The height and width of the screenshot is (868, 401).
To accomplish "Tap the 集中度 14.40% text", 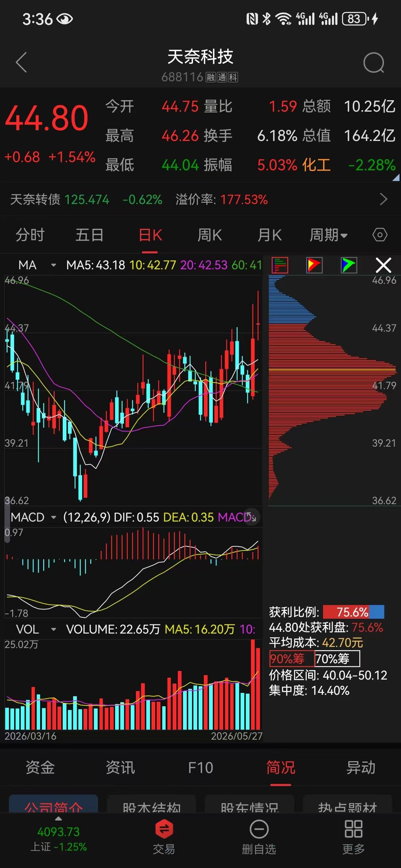I will pos(309,690).
